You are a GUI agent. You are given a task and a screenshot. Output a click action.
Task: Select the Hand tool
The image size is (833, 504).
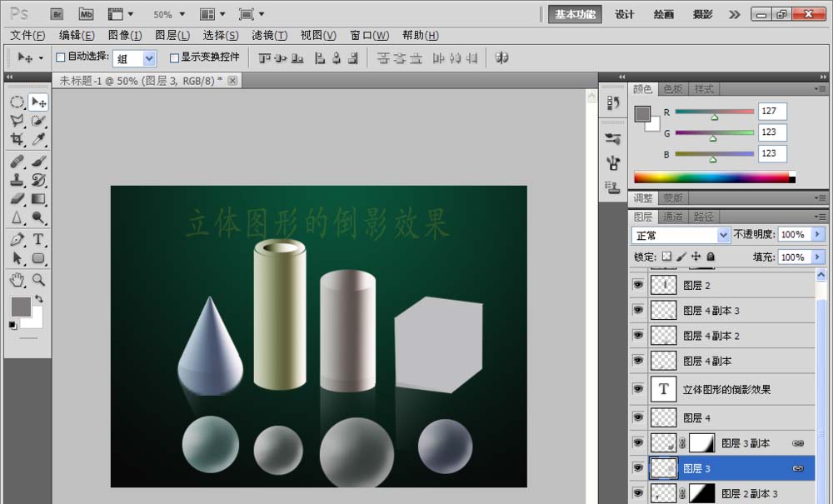point(17,279)
